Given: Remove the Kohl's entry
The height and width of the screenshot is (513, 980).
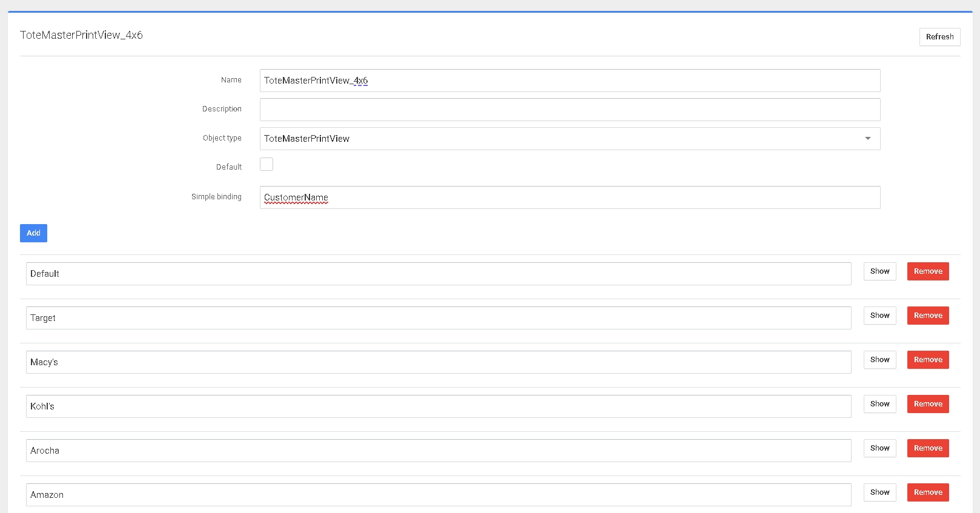Looking at the screenshot, I should point(927,404).
